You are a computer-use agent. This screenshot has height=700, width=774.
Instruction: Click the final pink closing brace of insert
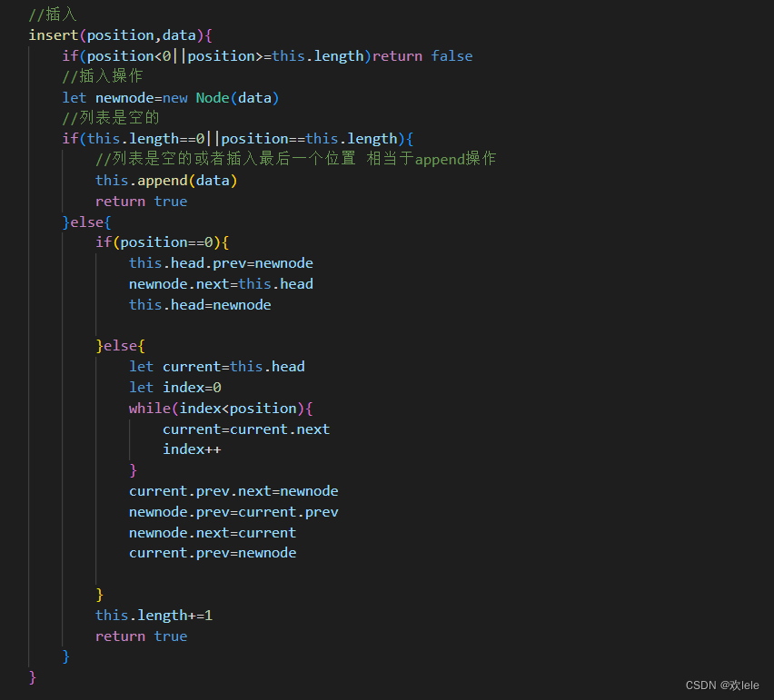pos(33,677)
